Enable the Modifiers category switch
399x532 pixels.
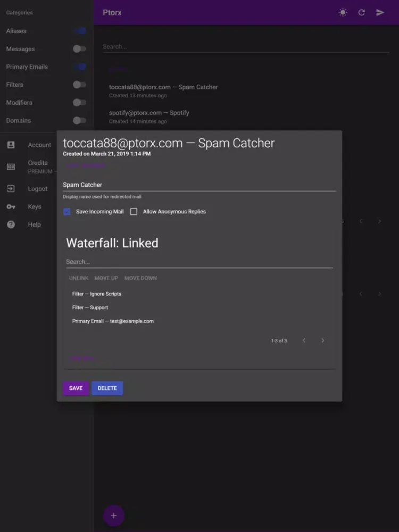80,103
